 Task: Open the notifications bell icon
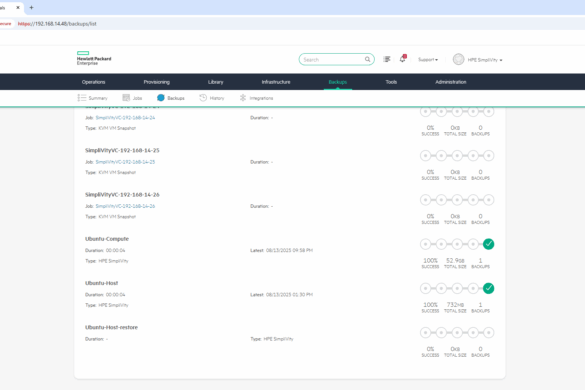click(403, 59)
